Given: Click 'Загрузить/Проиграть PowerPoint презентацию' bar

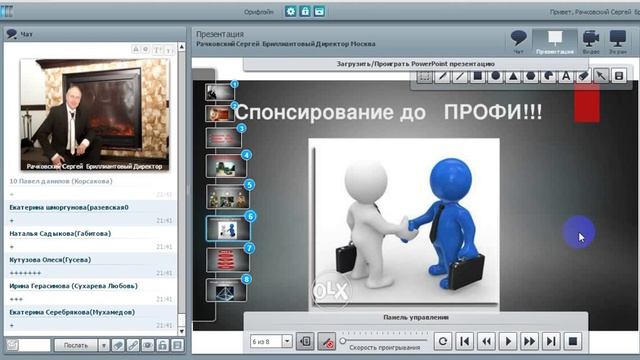Looking at the screenshot, I should (416, 64).
